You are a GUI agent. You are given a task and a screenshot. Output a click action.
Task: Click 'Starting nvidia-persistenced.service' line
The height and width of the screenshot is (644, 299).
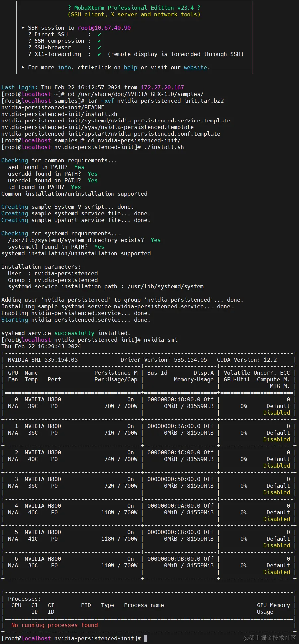[76, 320]
